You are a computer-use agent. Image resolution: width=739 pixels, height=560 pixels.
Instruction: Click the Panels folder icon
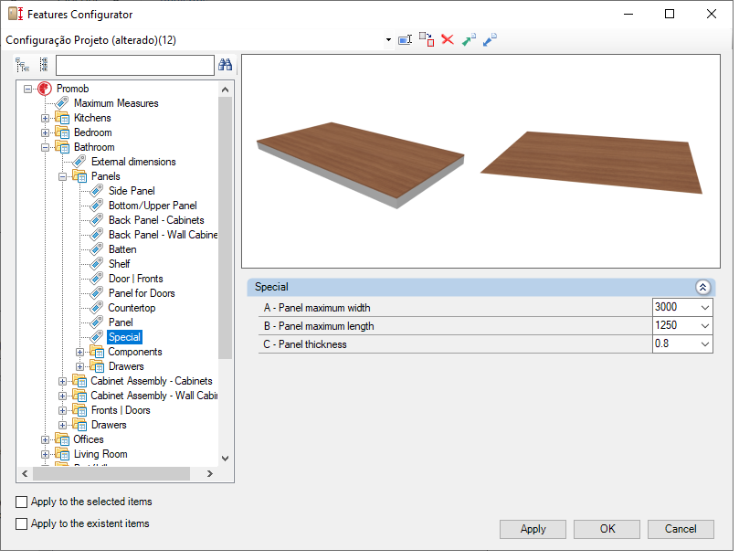(79, 176)
